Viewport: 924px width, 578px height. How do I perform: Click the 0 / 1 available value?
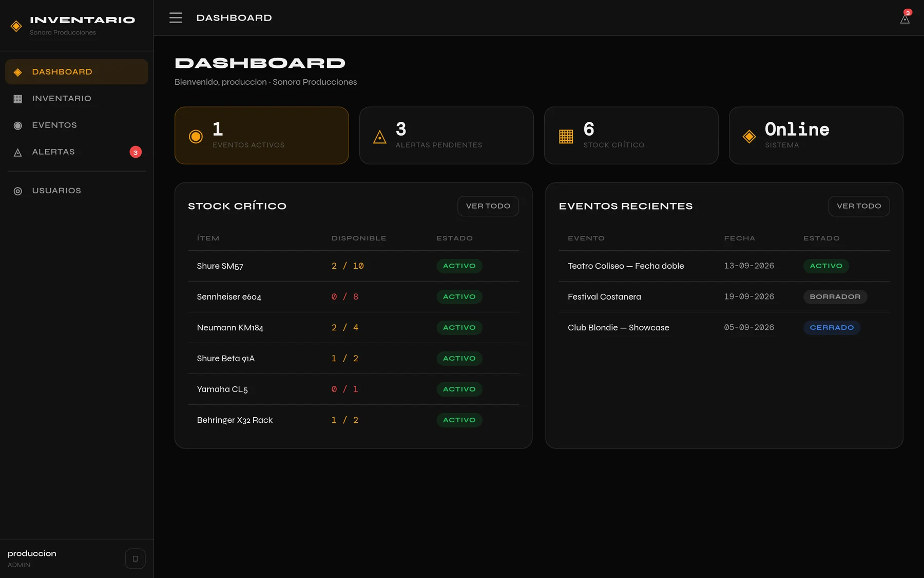click(345, 389)
